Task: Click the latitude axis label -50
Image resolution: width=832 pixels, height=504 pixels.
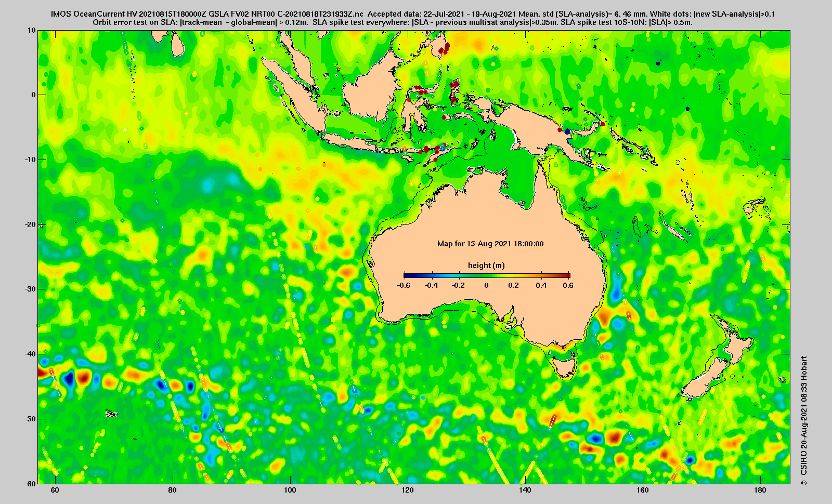Action: pyautogui.click(x=31, y=419)
